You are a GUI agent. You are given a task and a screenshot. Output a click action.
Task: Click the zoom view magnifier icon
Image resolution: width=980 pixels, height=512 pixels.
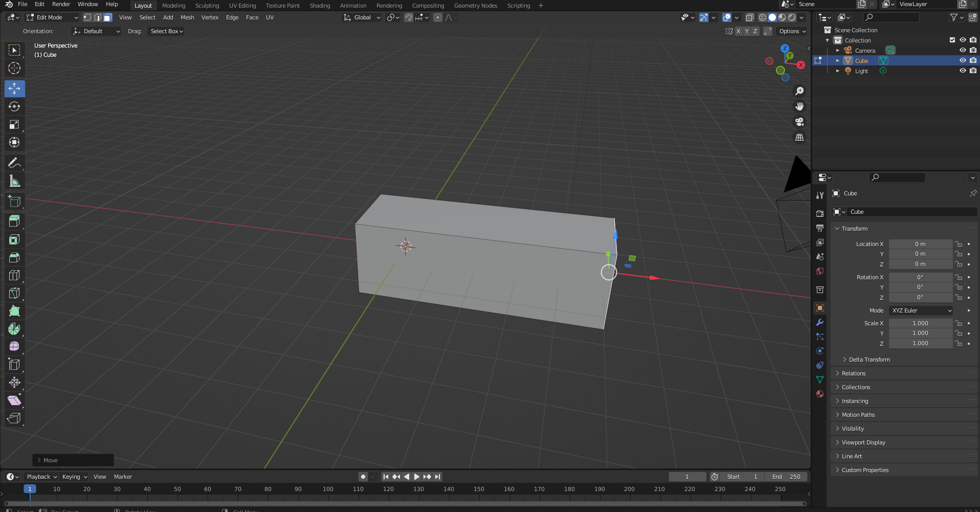point(799,91)
